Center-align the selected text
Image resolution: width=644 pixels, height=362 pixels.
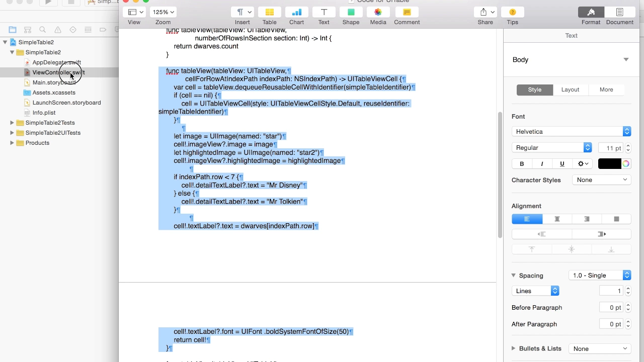click(557, 219)
